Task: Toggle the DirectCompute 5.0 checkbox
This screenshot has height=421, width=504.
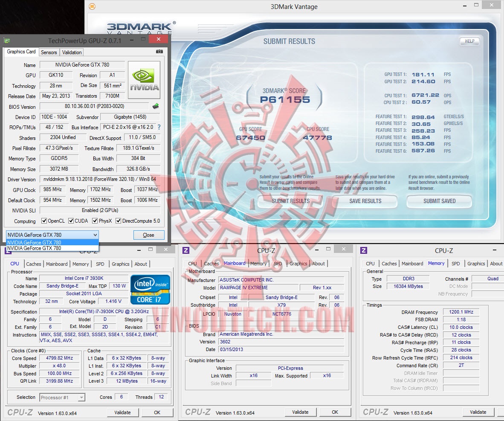Action: pos(118,221)
